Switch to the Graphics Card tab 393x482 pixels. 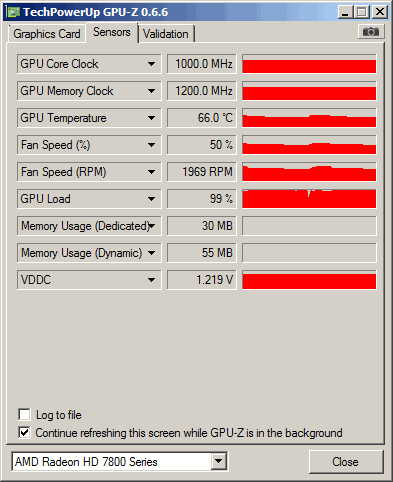point(47,34)
